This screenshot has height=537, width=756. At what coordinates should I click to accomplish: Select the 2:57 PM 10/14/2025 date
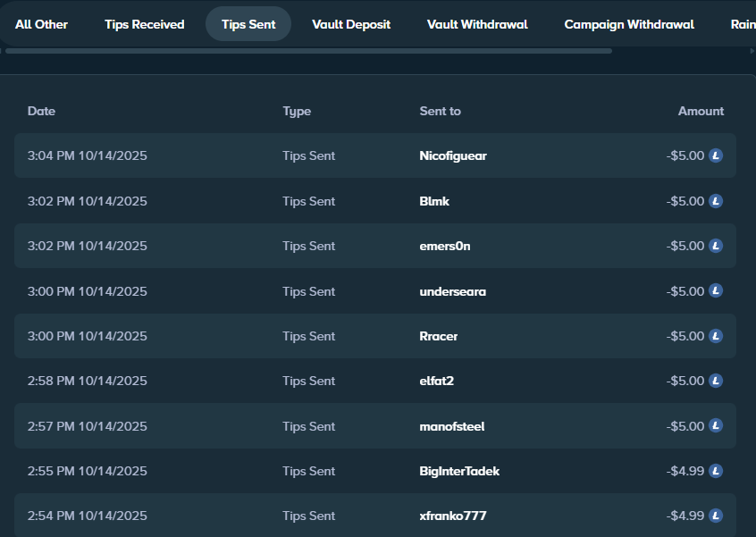pyautogui.click(x=88, y=426)
